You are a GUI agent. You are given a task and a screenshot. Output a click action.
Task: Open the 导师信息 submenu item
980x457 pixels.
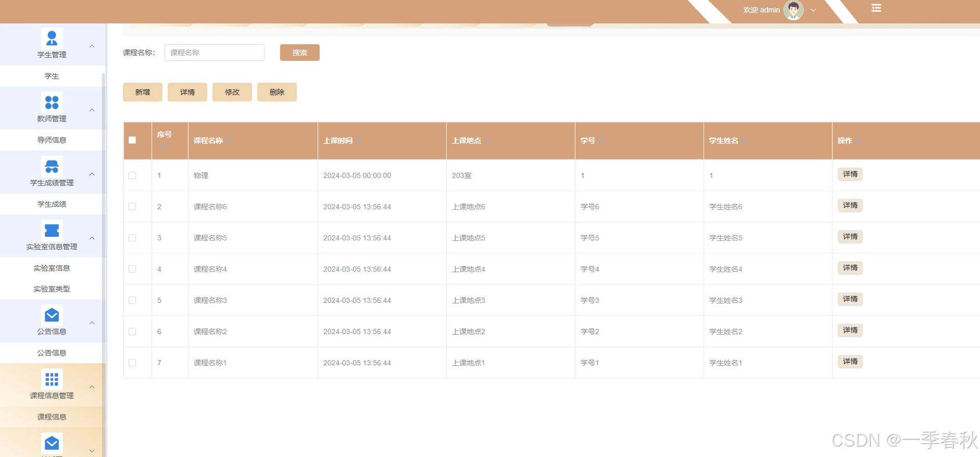point(52,140)
